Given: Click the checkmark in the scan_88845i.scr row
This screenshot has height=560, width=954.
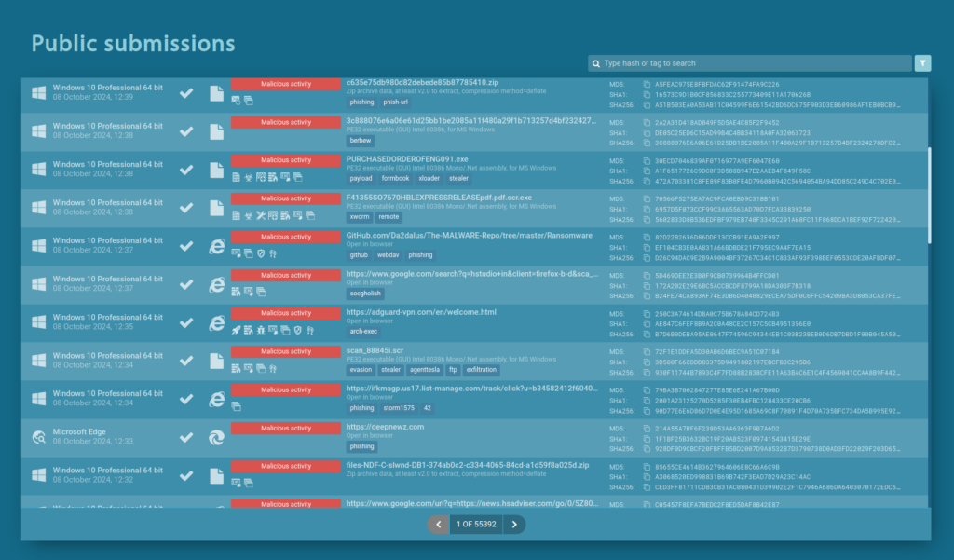Looking at the screenshot, I should click(x=186, y=360).
